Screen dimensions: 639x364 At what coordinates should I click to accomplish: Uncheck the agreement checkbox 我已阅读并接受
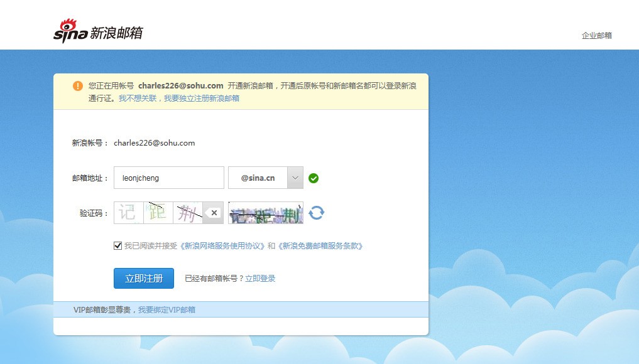[x=117, y=245]
